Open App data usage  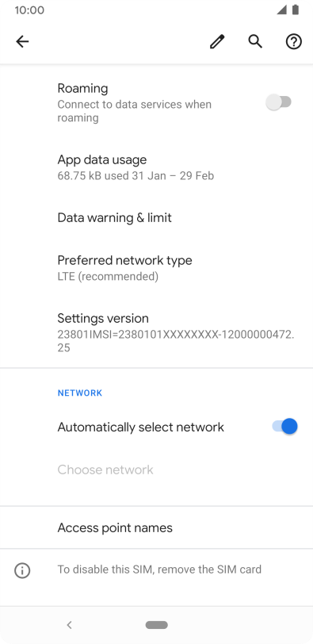(x=156, y=167)
